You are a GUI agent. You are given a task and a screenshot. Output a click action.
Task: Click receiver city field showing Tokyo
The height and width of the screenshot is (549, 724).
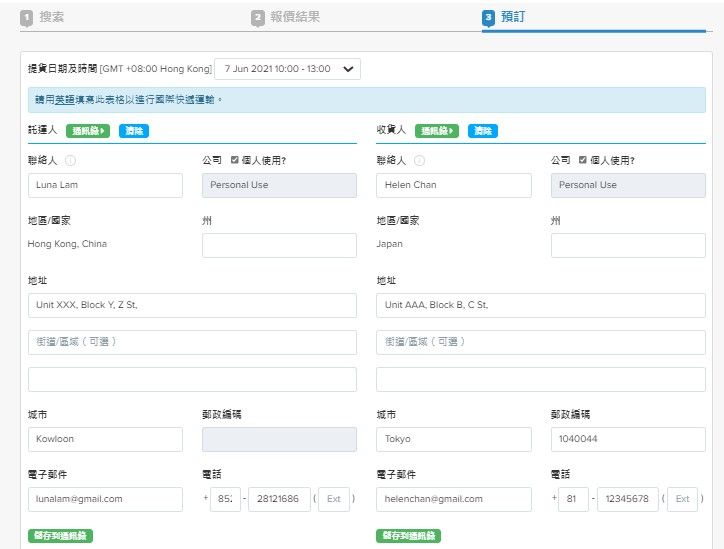click(453, 439)
